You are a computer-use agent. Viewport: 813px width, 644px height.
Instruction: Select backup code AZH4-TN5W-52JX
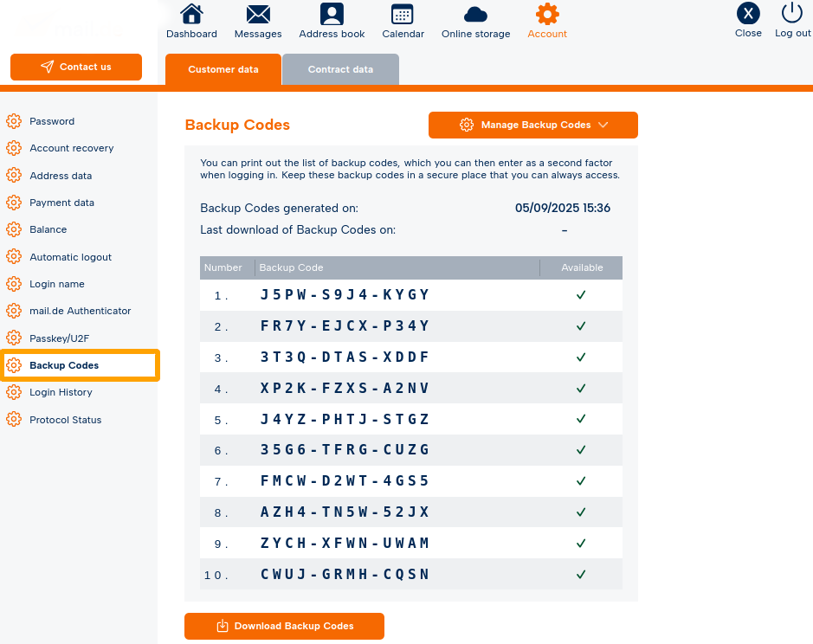345,512
